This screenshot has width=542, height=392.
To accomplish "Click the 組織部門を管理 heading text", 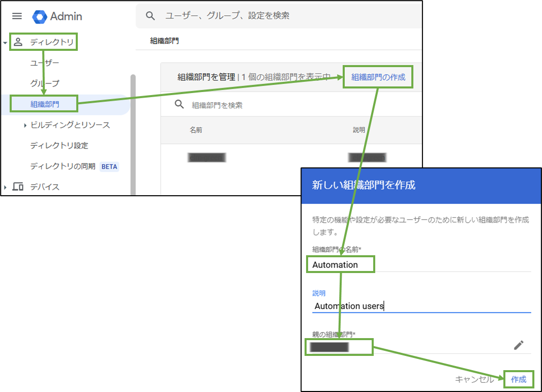I will [206, 77].
